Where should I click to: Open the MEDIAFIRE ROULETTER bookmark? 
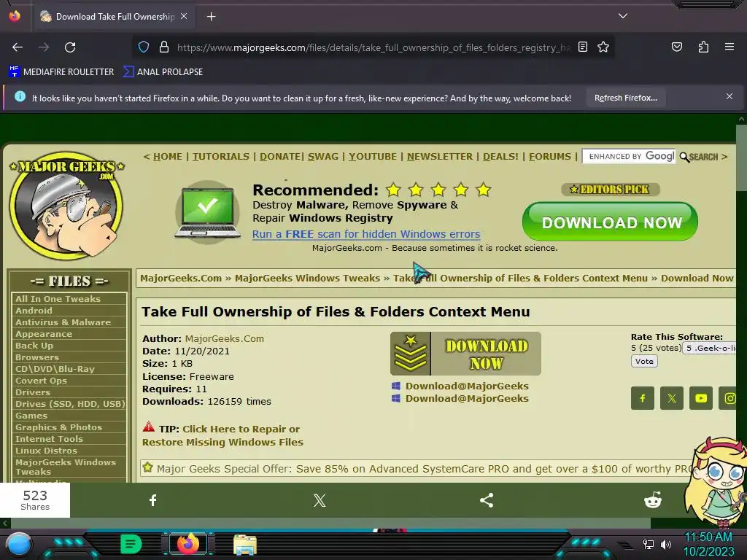coord(62,72)
